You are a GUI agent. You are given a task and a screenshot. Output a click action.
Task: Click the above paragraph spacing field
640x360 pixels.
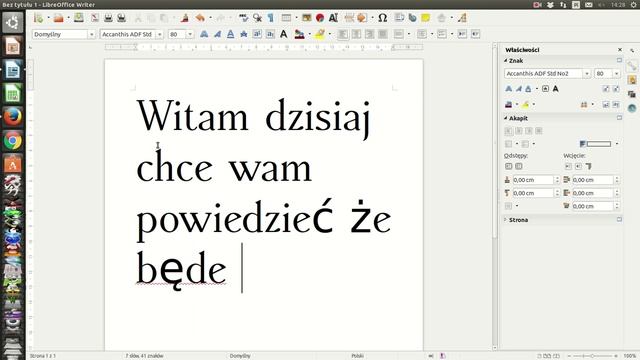533,180
